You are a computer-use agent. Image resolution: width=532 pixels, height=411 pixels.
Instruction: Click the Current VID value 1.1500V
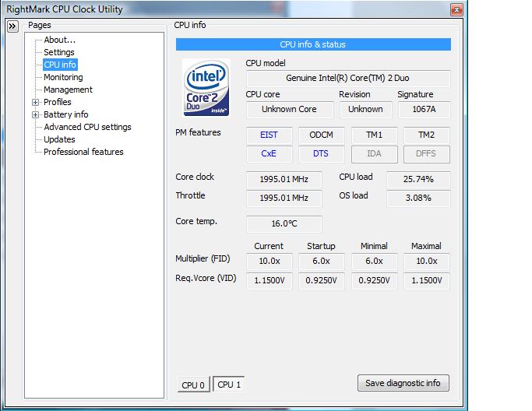pos(269,281)
